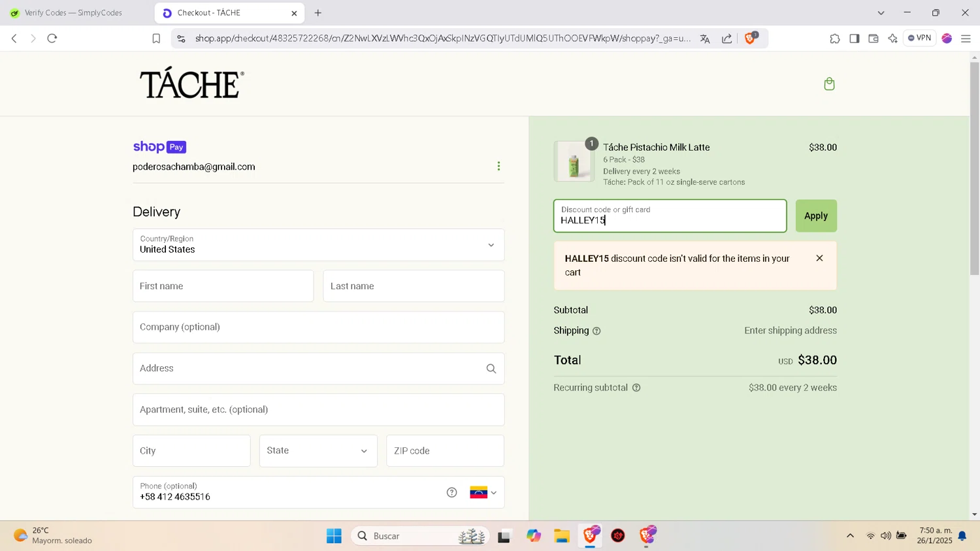Open the Leo AI sparkle icon
The width and height of the screenshot is (980, 551).
(892, 39)
